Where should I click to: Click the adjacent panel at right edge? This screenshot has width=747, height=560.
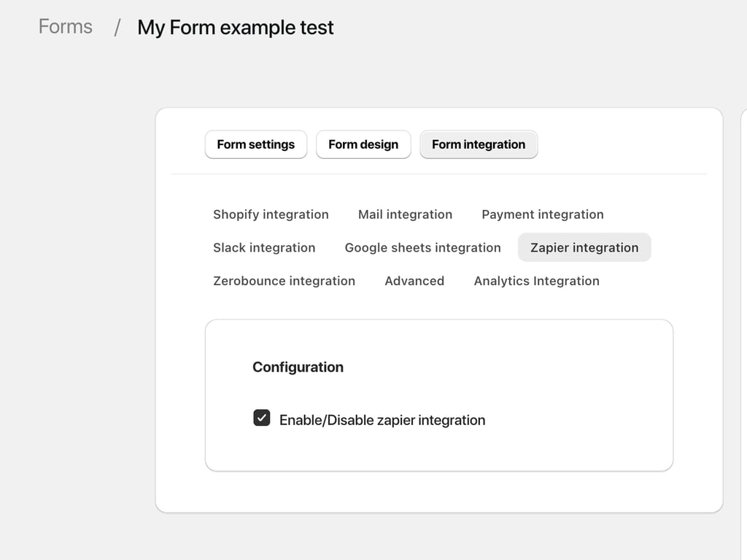[x=743, y=292]
